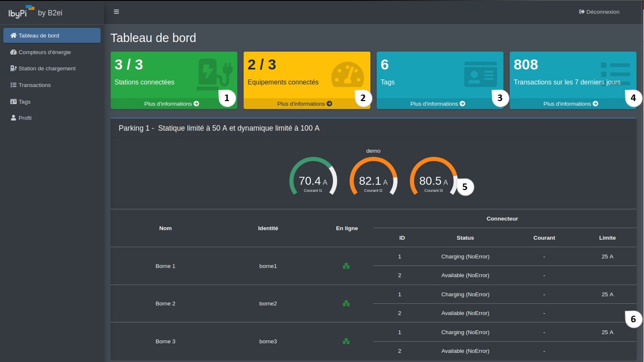Viewport: 644px width, 362px height.
Task: Open Plus d'informations for Equipements connectés
Action: (x=305, y=104)
